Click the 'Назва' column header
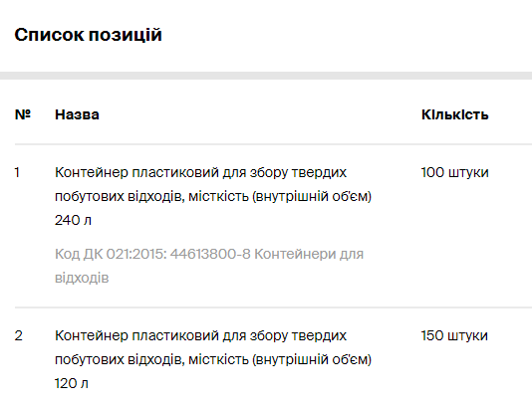 pyautogui.click(x=77, y=114)
